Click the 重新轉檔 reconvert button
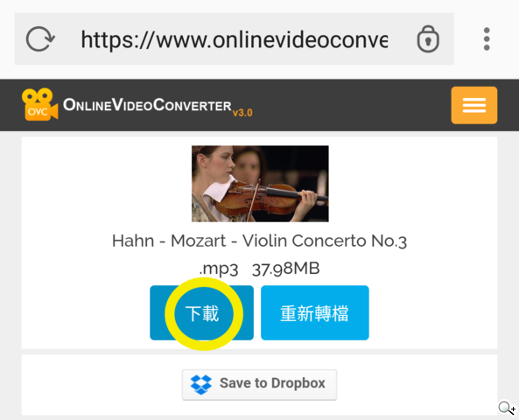 pos(315,312)
